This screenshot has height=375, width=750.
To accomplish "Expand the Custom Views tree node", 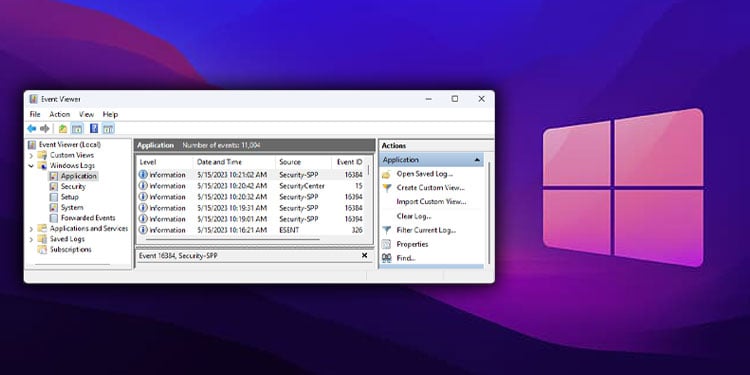I will [32, 155].
